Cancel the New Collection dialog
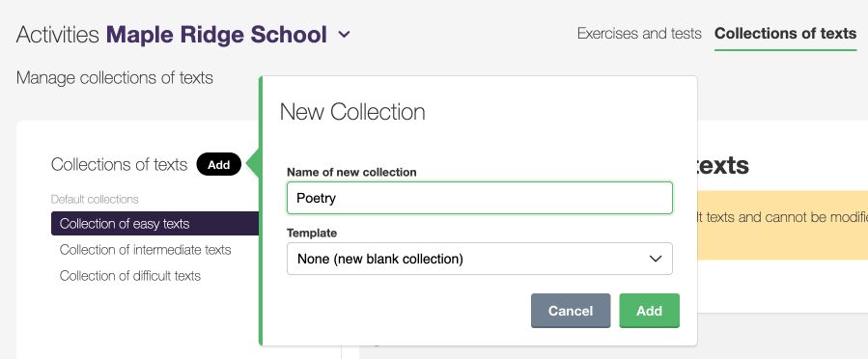Screen dimensions: 868x359 tap(571, 311)
